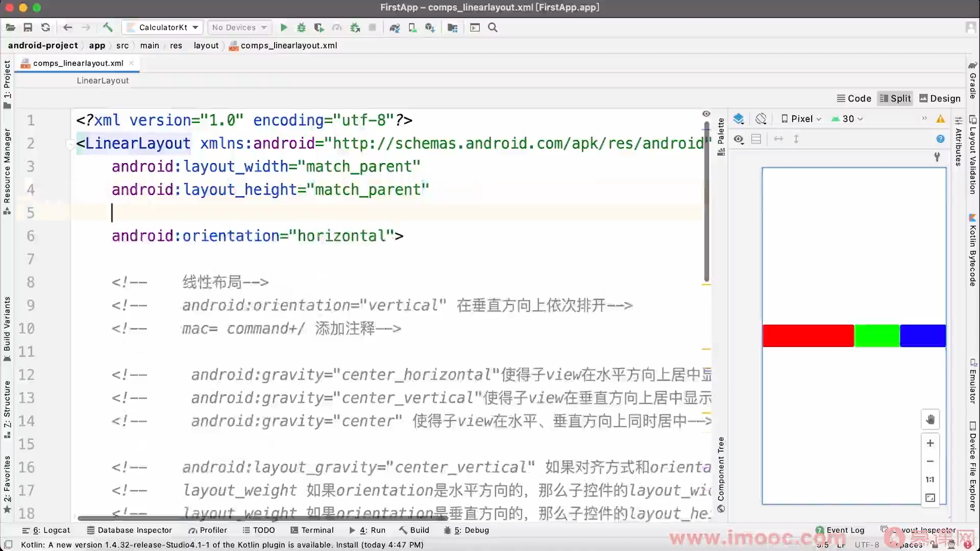The image size is (980, 551).
Task: Collapse LinearLayout tag fold marker
Action: click(70, 144)
